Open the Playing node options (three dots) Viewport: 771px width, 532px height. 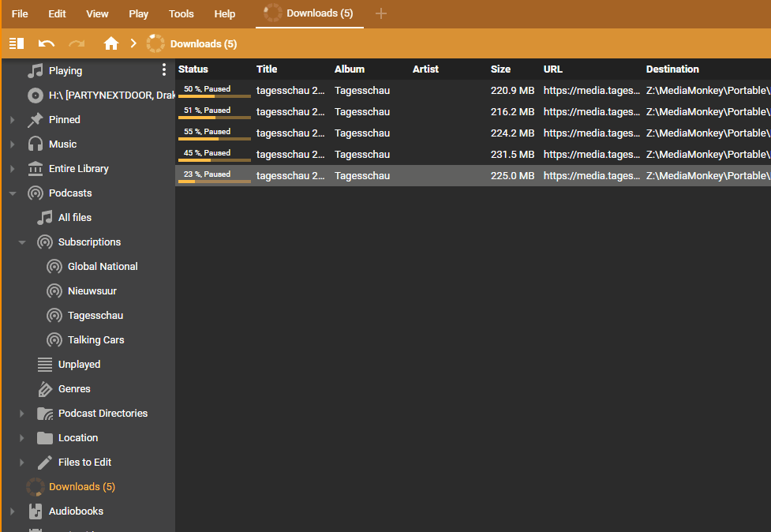coord(164,70)
